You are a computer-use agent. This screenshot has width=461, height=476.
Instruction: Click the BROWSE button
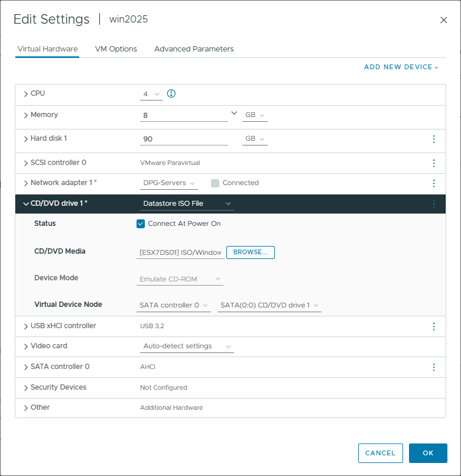pyautogui.click(x=251, y=252)
